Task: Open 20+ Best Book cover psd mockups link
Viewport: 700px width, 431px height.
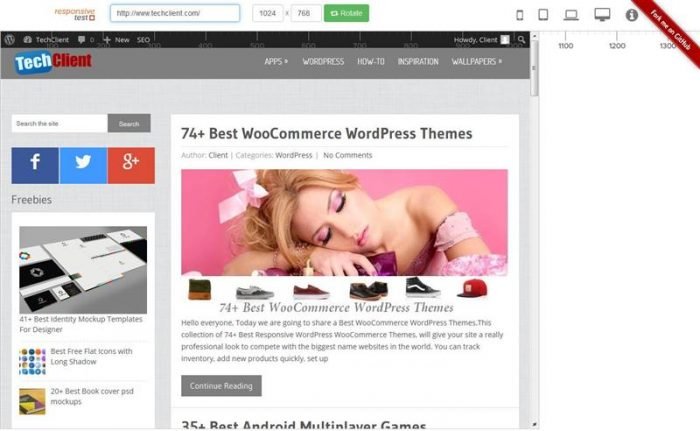Action: [92, 396]
